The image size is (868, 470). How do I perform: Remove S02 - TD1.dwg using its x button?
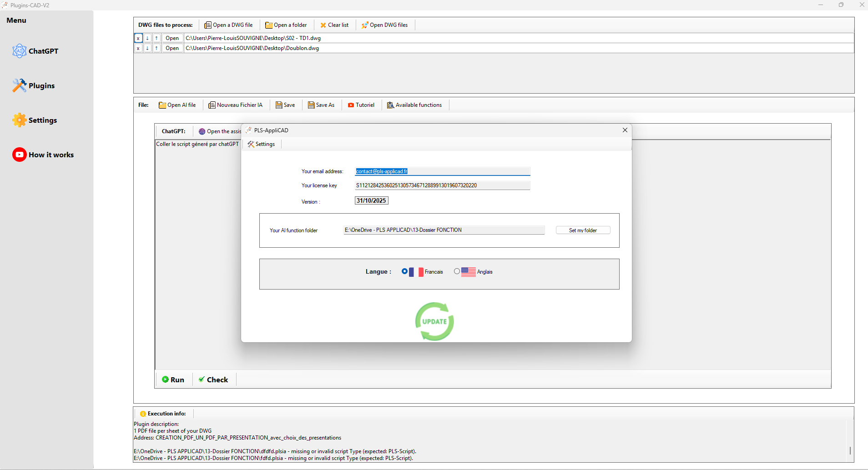[x=138, y=38]
